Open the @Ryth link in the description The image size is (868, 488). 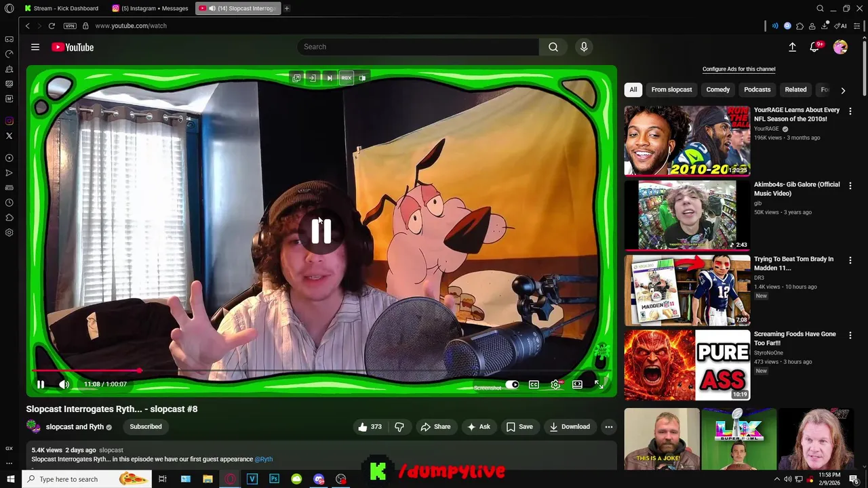pyautogui.click(x=264, y=459)
